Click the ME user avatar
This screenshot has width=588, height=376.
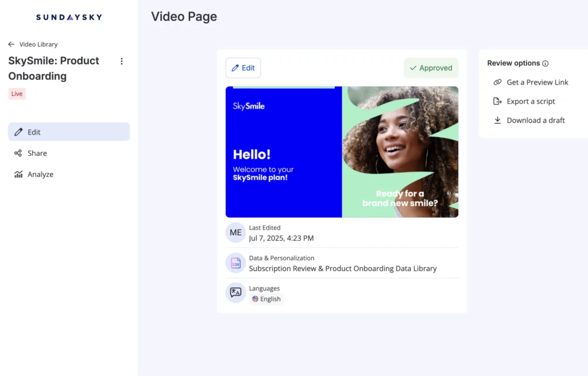[235, 233]
